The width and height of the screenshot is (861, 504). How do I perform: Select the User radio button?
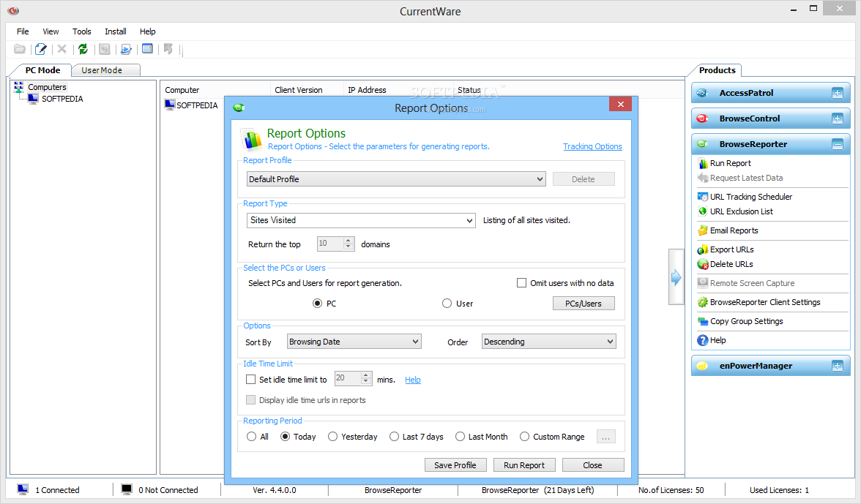(447, 304)
